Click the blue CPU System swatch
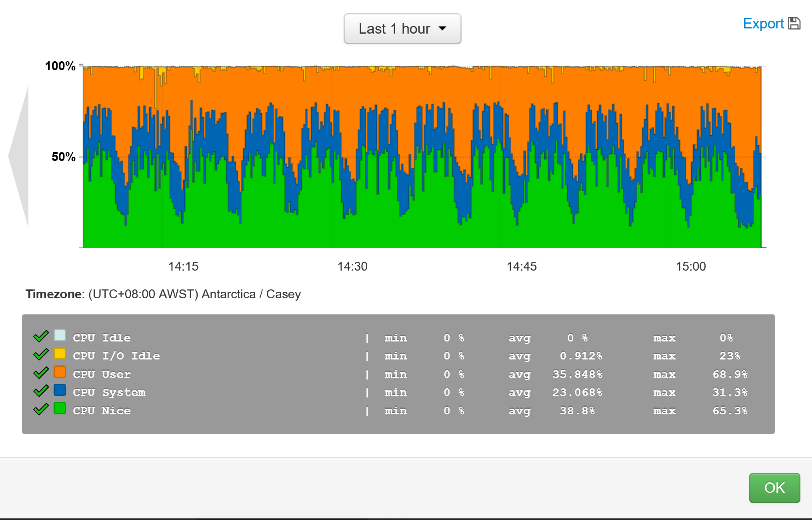The width and height of the screenshot is (812, 520). [60, 390]
